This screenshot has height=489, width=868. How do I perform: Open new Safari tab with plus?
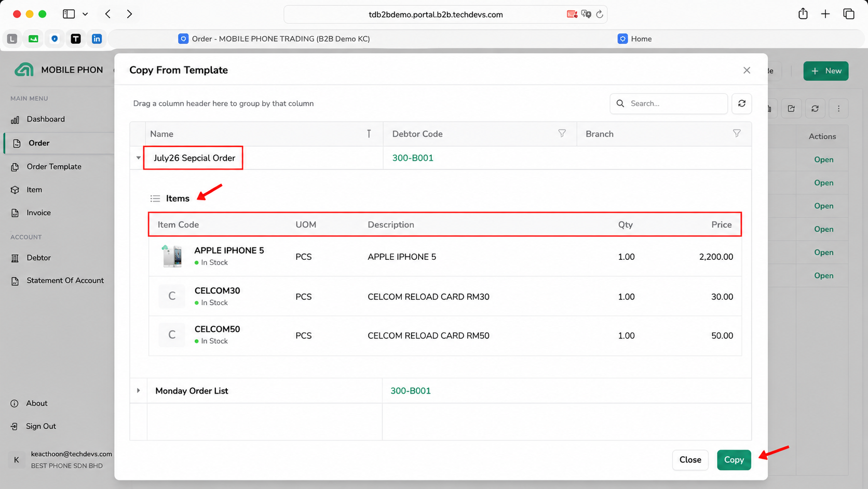coord(825,14)
